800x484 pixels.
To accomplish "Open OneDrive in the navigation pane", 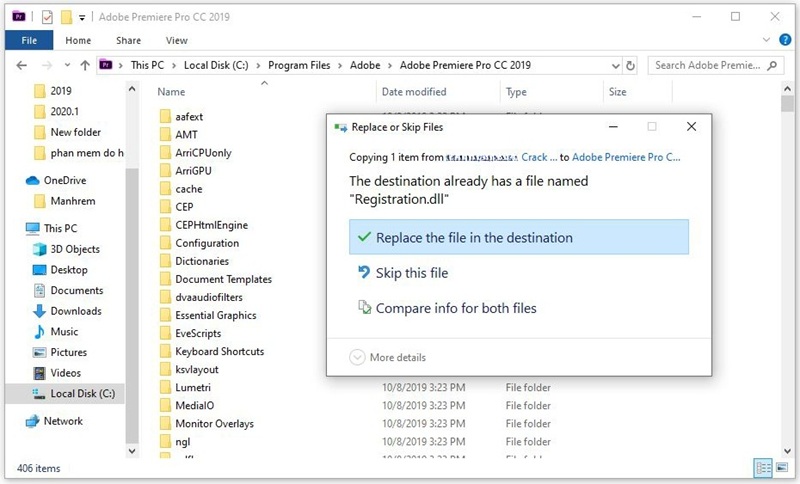I will tap(65, 180).
